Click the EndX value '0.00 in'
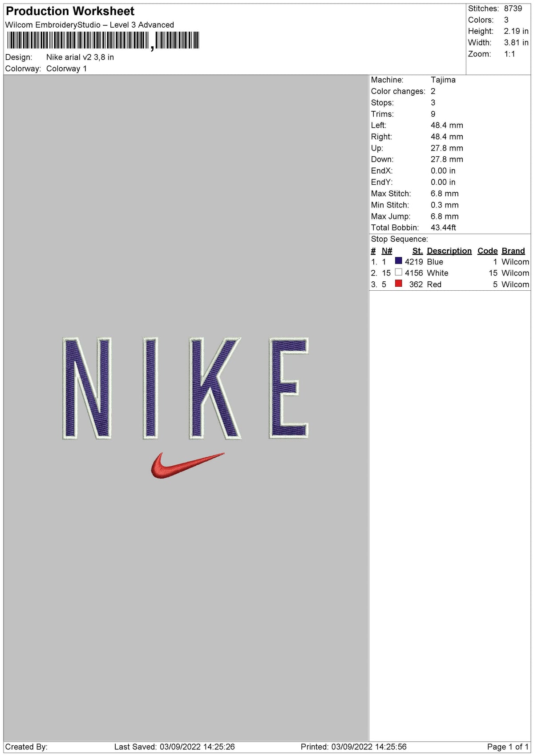Viewport: 534px width, 756px height. coord(443,171)
